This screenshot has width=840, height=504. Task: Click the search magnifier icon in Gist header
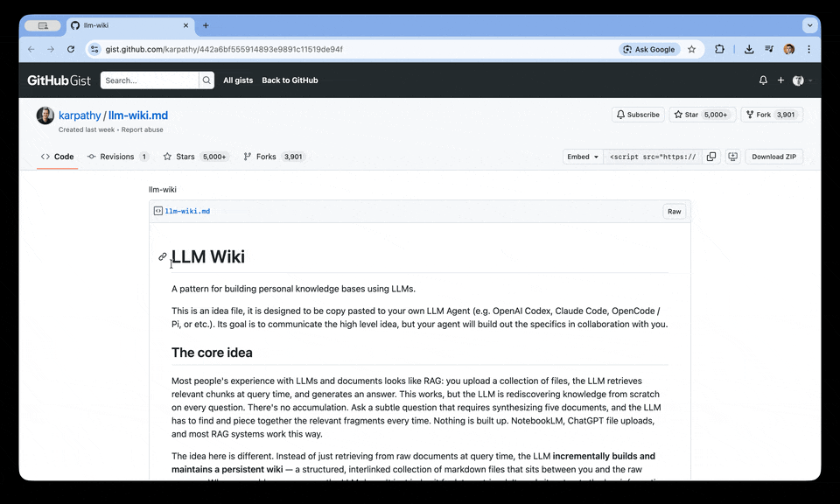pyautogui.click(x=206, y=80)
